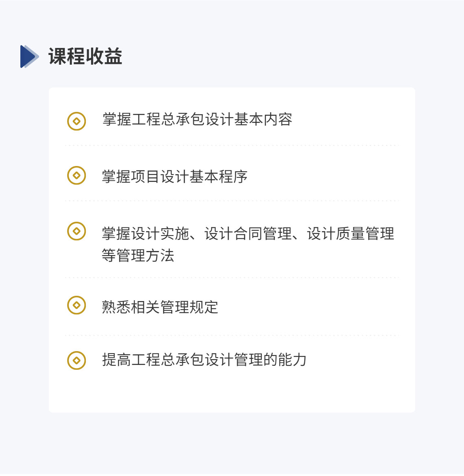Click the words 设计质量管理 in third item
464x476 pixels.
(350, 234)
